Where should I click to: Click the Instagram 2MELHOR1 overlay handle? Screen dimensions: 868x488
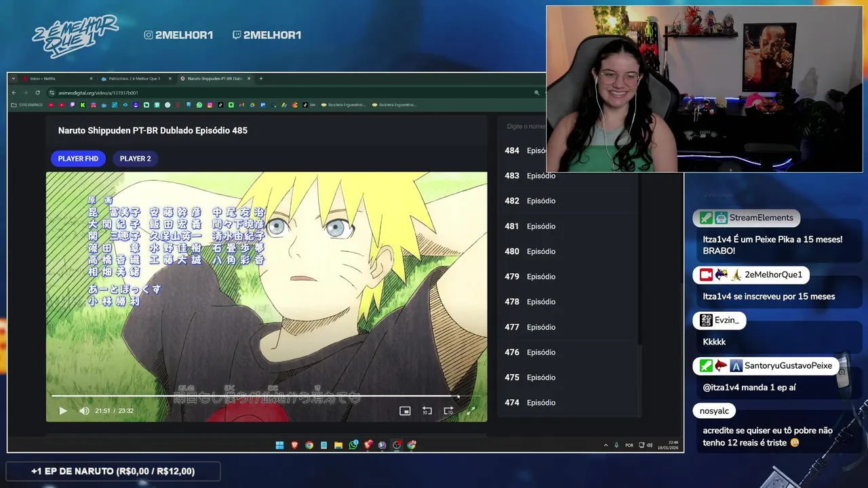coord(178,35)
